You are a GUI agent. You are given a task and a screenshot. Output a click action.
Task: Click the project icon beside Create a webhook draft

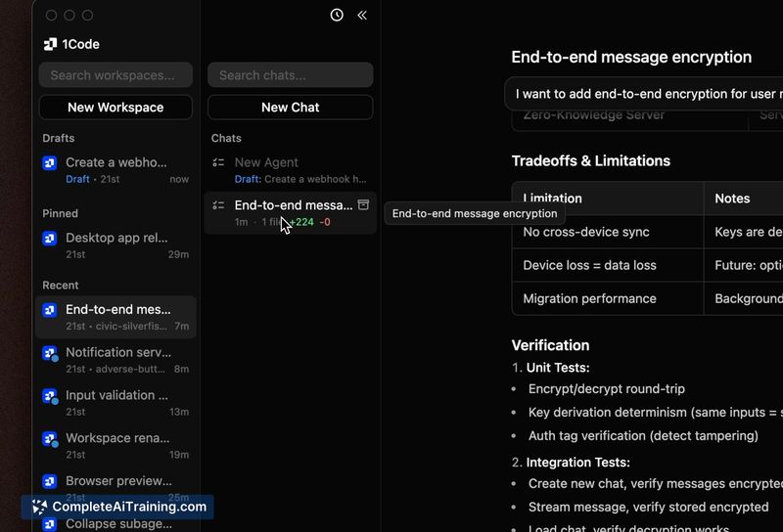coord(50,163)
